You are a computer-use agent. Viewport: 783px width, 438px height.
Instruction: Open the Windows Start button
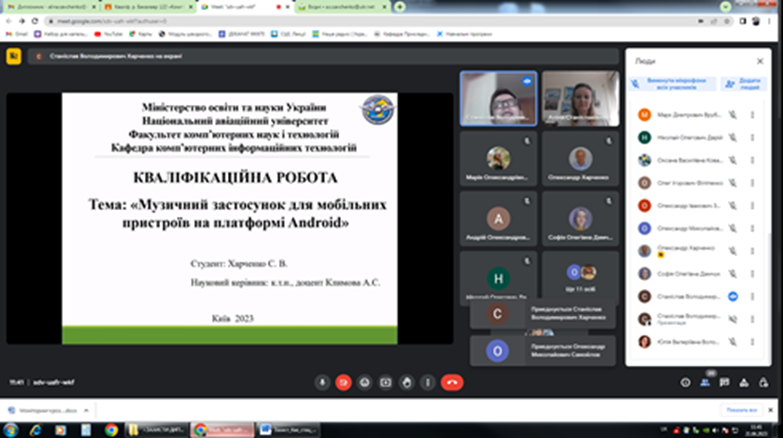(x=10, y=430)
